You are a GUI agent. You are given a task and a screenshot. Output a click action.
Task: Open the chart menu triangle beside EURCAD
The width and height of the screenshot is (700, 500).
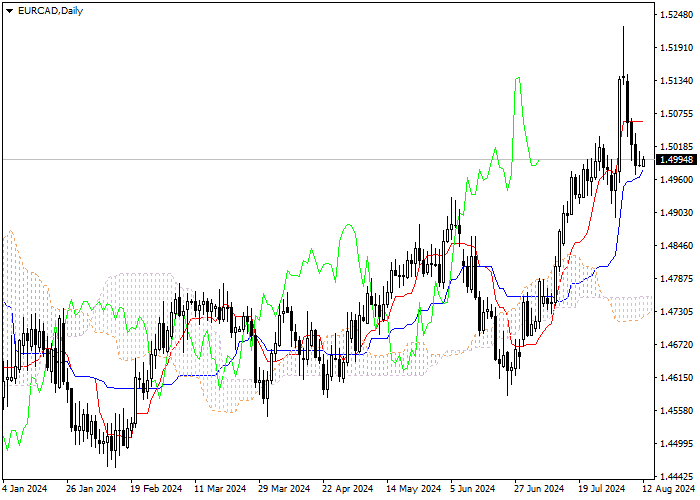(x=9, y=11)
